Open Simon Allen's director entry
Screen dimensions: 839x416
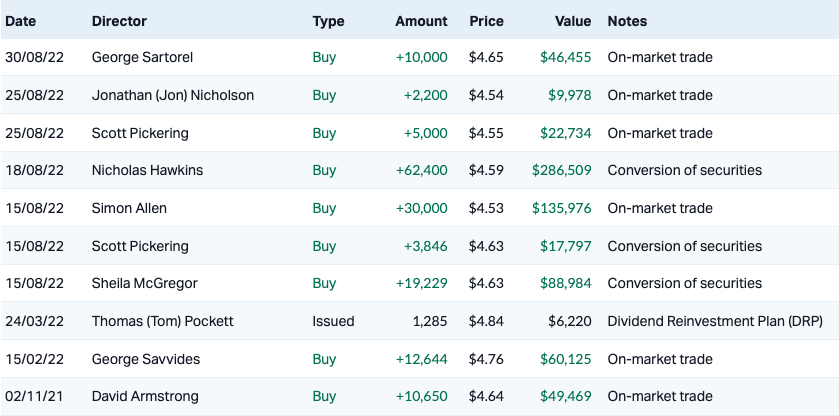coord(129,208)
